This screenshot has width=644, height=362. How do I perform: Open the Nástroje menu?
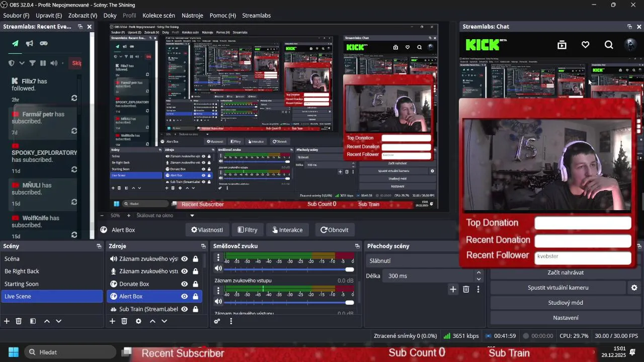(192, 16)
